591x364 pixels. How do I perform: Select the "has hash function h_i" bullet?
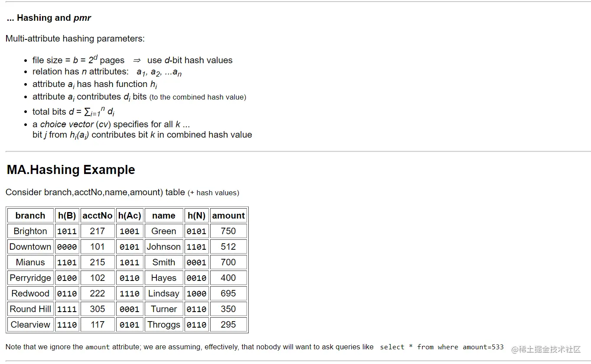(x=94, y=84)
